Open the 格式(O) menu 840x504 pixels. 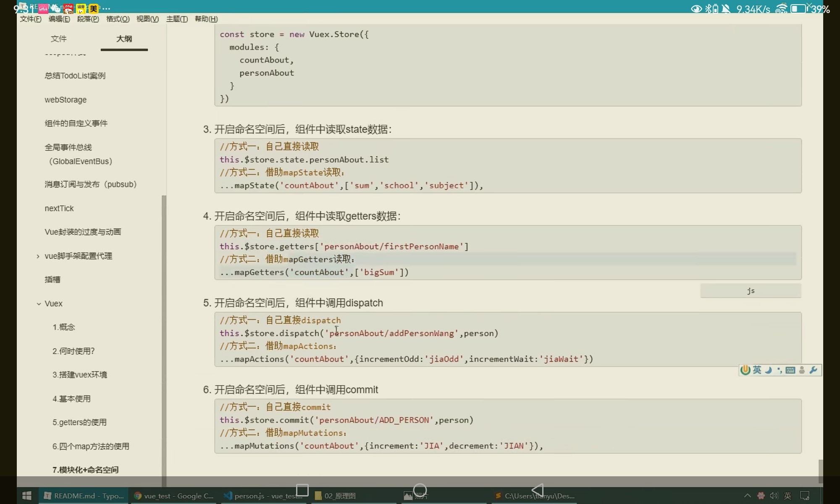(x=118, y=19)
